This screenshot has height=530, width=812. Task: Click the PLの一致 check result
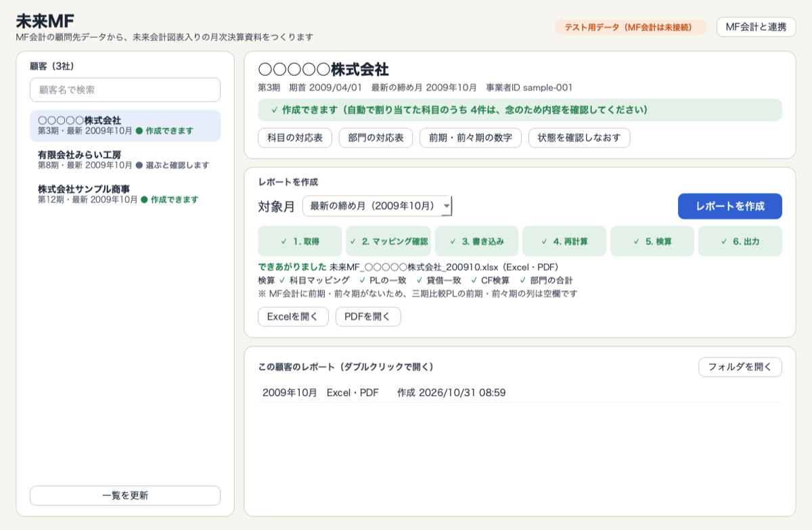382,280
